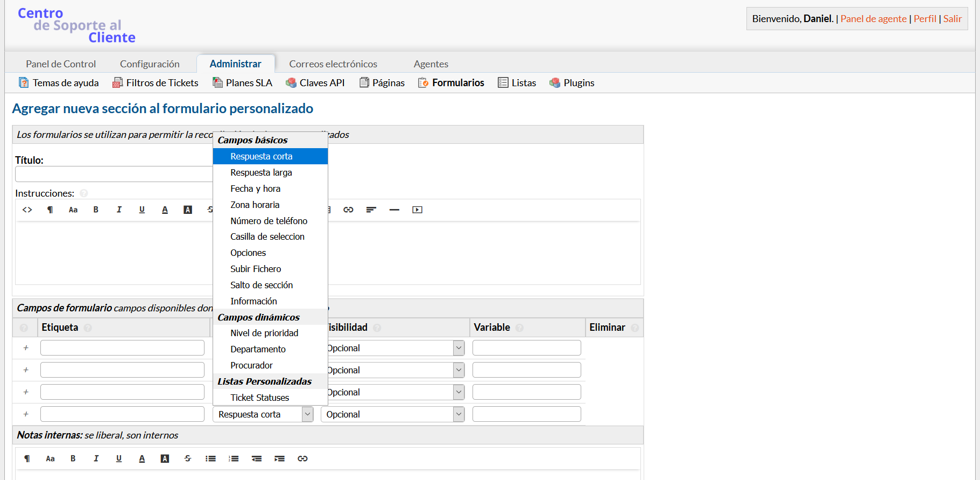This screenshot has width=980, height=480.
Task: Toggle italic in the Instrucciones editor toolbar
Action: click(x=119, y=210)
